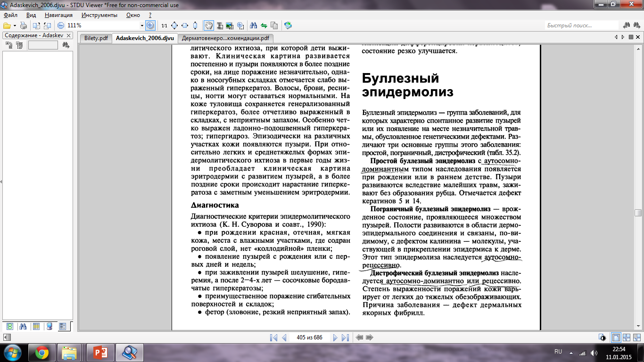This screenshot has height=362, width=644.
Task: Go to the last page
Action: (346, 337)
